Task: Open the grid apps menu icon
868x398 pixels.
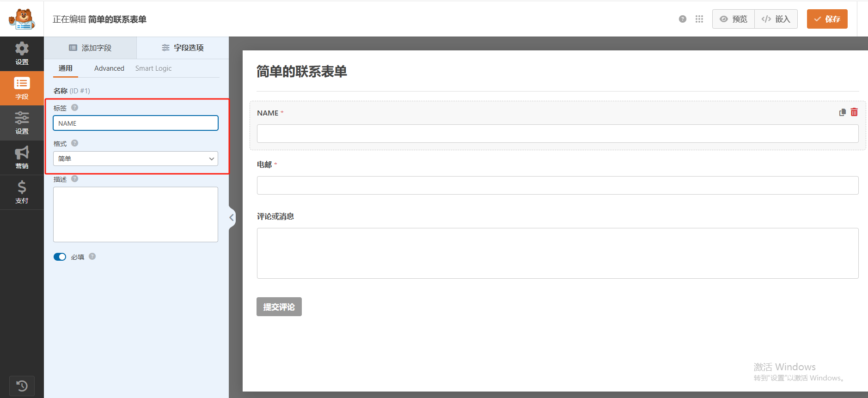Action: (x=699, y=19)
